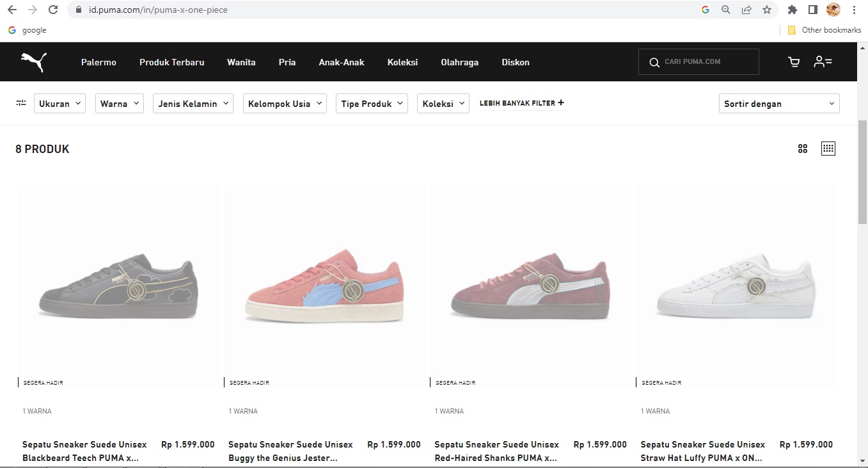868x468 pixels.
Task: Expand the Tipe Produk filter dropdown
Action: point(372,104)
